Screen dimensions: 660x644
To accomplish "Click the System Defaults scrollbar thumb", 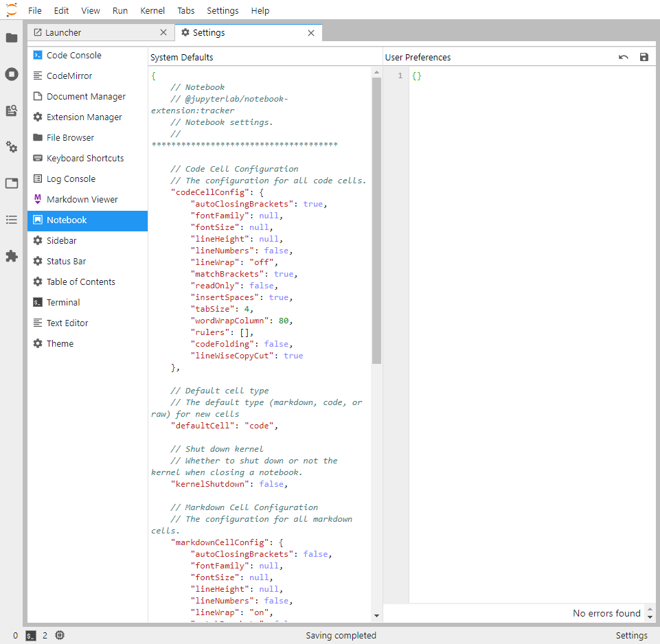I will (376, 220).
